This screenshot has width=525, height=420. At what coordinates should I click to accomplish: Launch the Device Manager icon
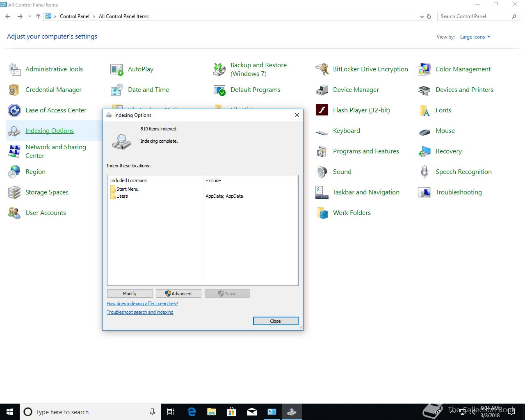coord(322,90)
